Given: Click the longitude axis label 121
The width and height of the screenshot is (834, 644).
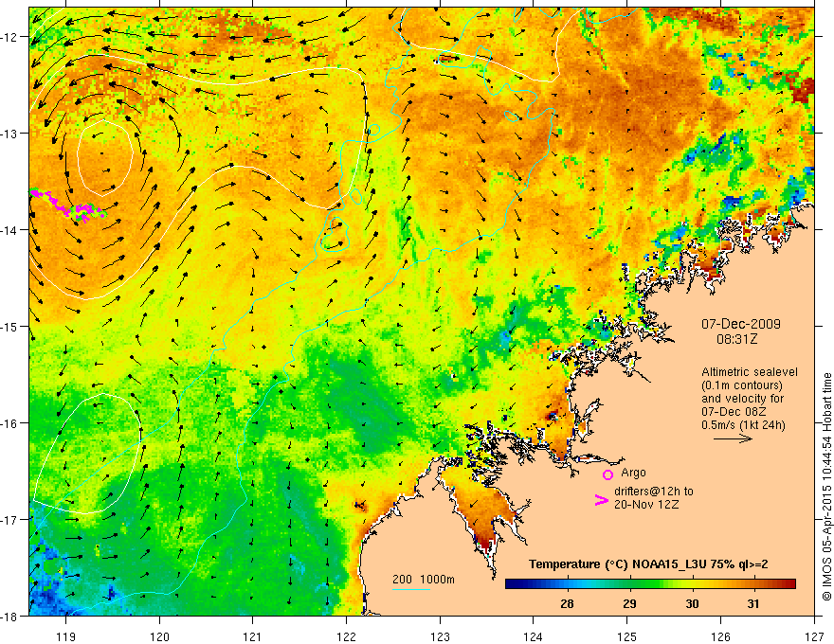Looking at the screenshot, I should pyautogui.click(x=253, y=636).
